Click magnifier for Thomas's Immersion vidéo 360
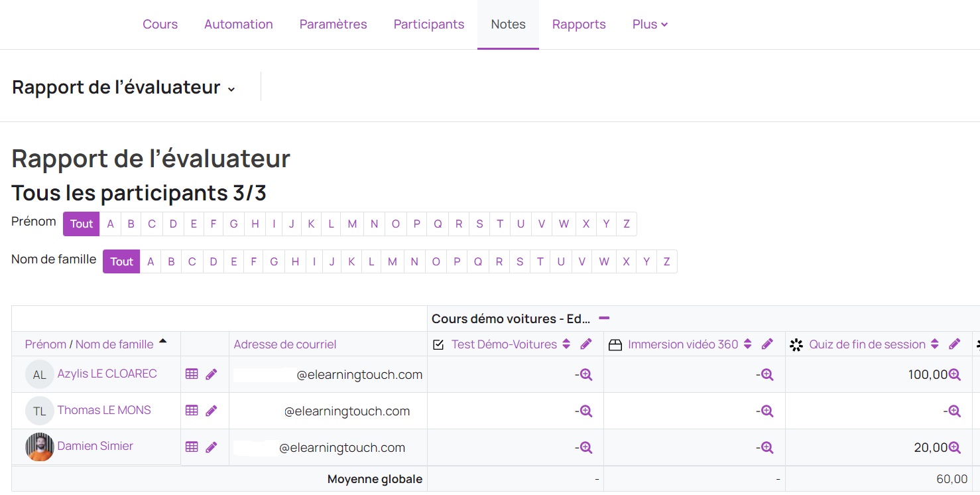The height and width of the screenshot is (495, 980). (767, 411)
